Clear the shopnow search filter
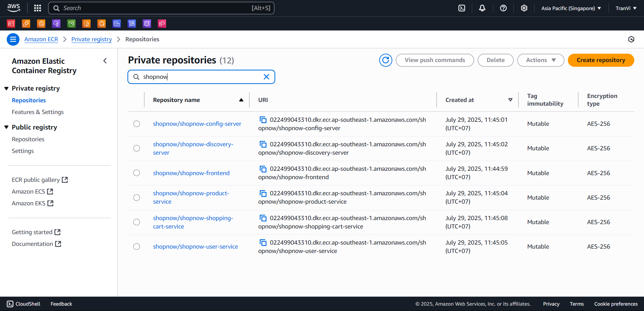This screenshot has height=311, width=644. click(x=266, y=76)
